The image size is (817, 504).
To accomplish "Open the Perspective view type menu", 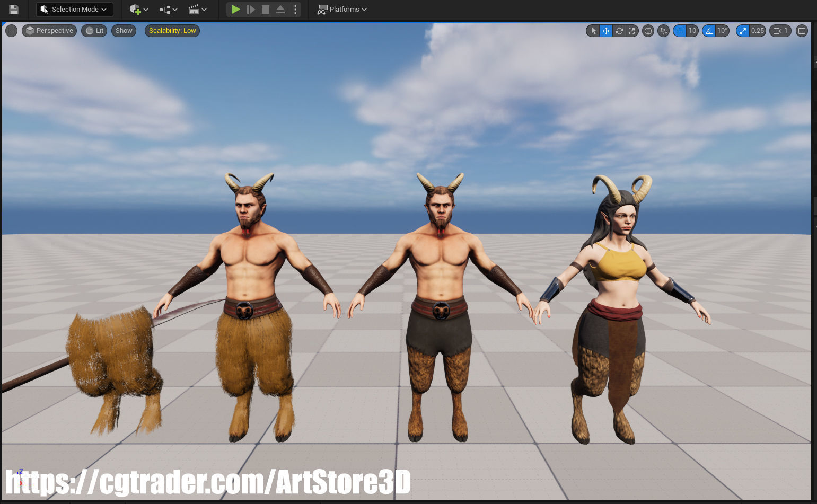I will (x=49, y=31).
